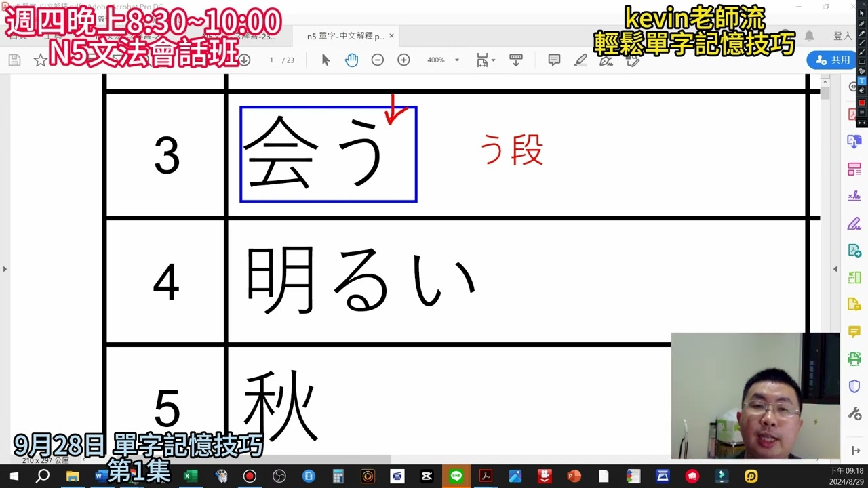
Task: Click the red record button taskbar icon
Action: click(x=250, y=476)
